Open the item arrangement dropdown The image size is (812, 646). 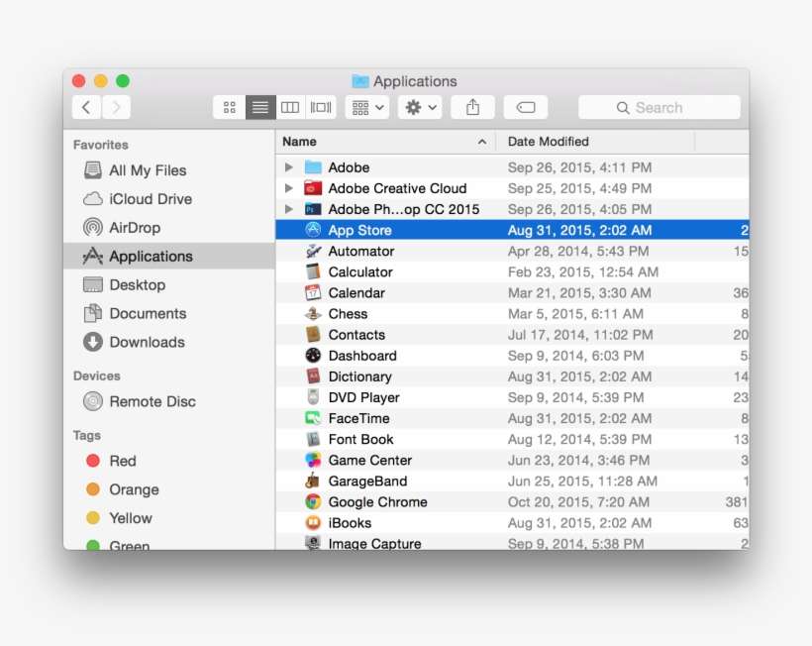(x=366, y=106)
